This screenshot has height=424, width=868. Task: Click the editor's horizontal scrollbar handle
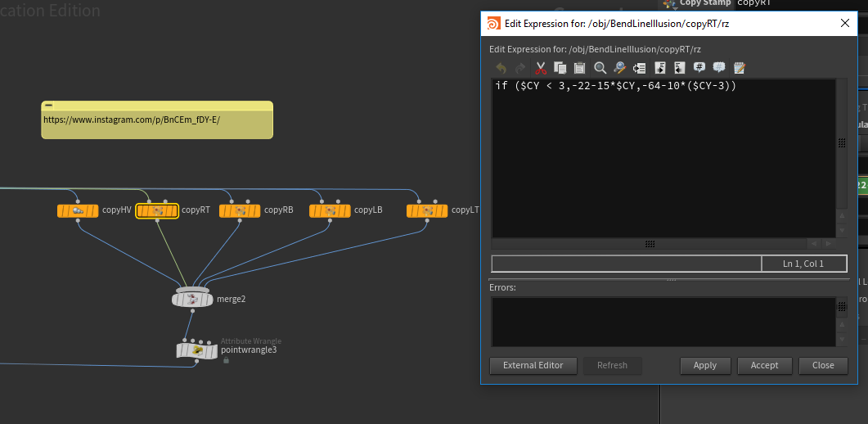(650, 244)
